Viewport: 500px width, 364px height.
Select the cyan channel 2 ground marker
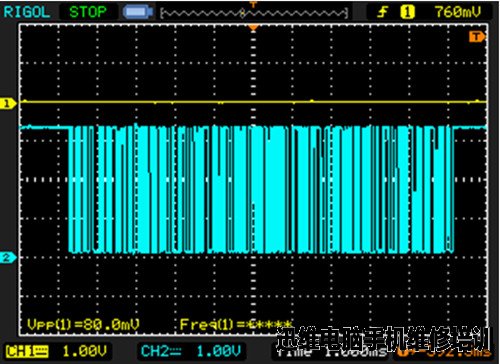point(7,258)
